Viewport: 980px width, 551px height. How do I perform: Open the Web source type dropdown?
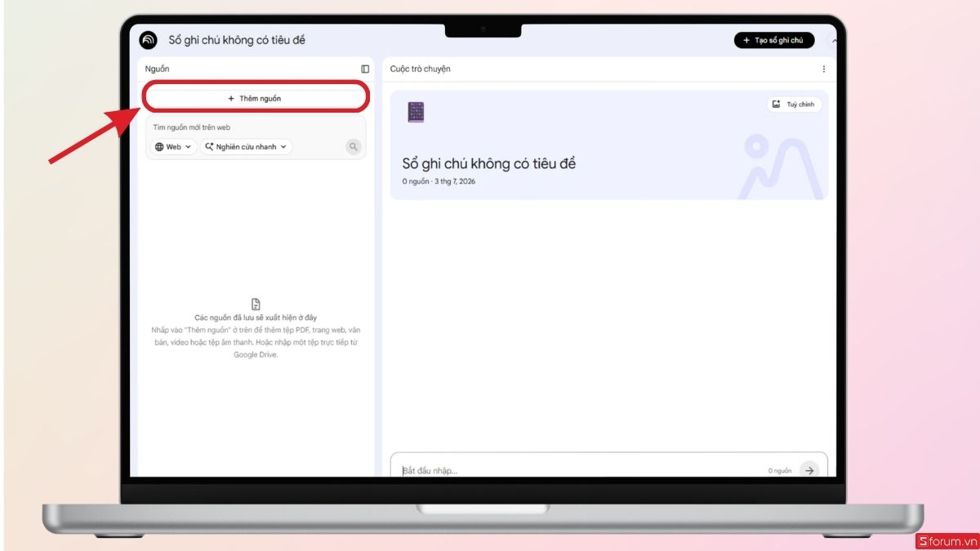click(174, 147)
